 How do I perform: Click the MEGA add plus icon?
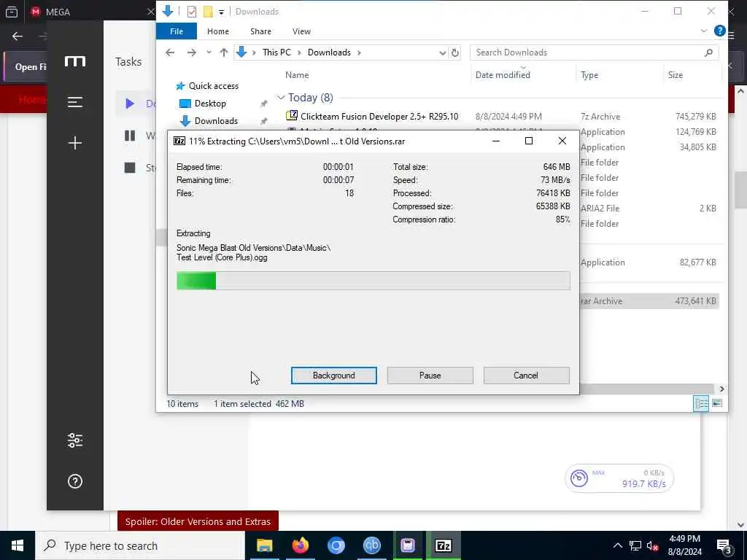(x=75, y=143)
